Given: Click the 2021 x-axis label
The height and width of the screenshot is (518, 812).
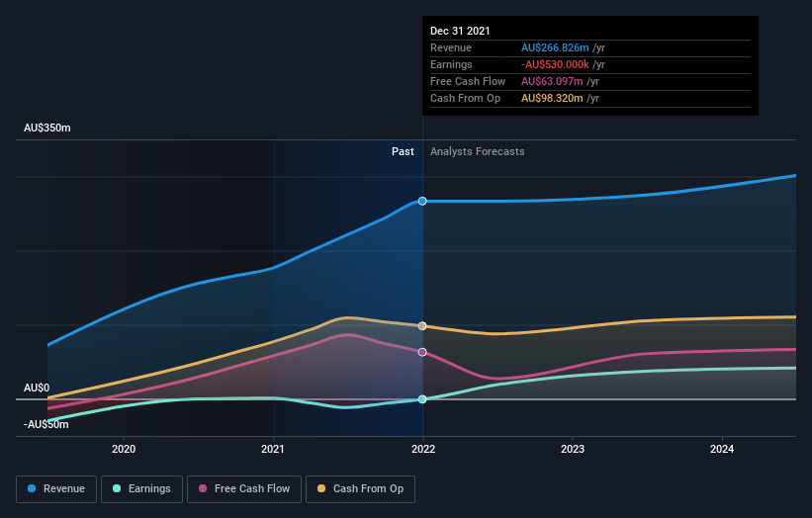Looking at the screenshot, I should coord(273,449).
